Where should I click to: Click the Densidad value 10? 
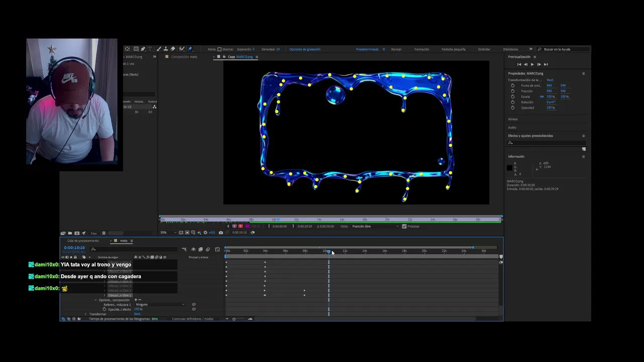click(x=278, y=49)
